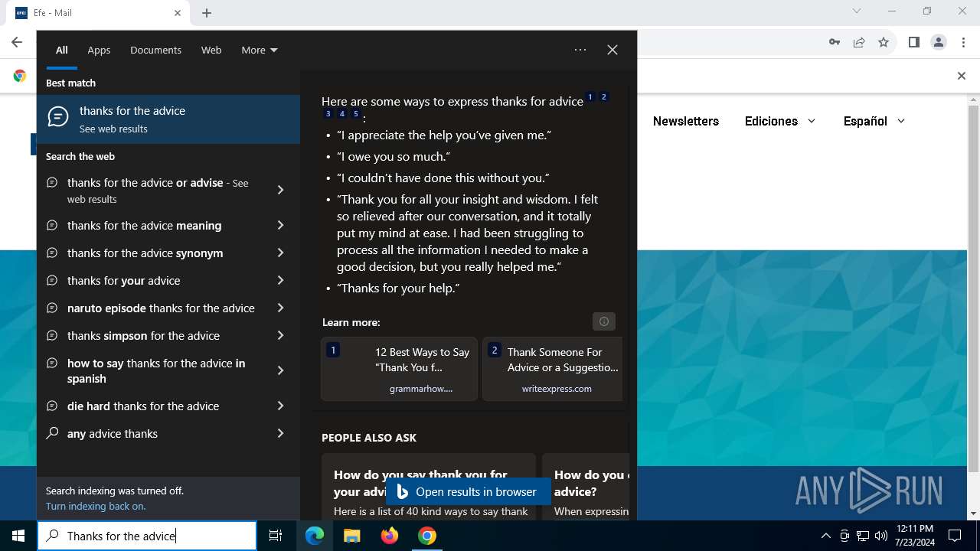Viewport: 980px width, 551px height.
Task: Click the magnifier icon beside 'any advice thanks'
Action: click(52, 433)
